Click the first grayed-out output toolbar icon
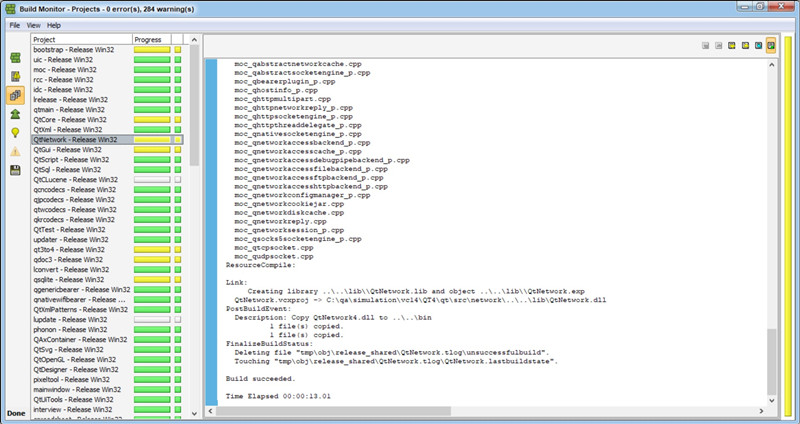 pos(706,45)
